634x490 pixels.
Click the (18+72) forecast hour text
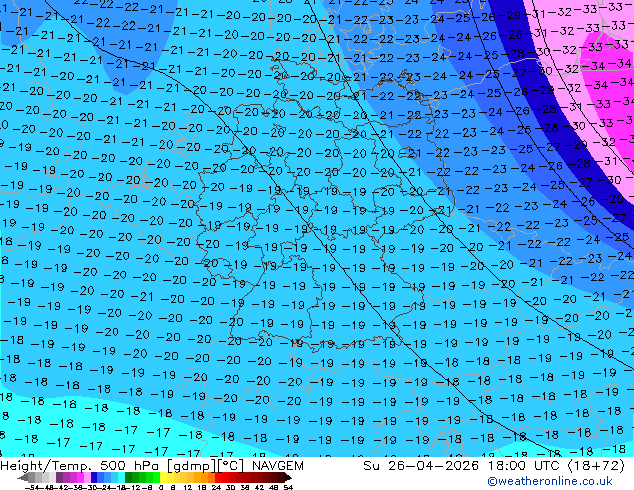pyautogui.click(x=597, y=466)
